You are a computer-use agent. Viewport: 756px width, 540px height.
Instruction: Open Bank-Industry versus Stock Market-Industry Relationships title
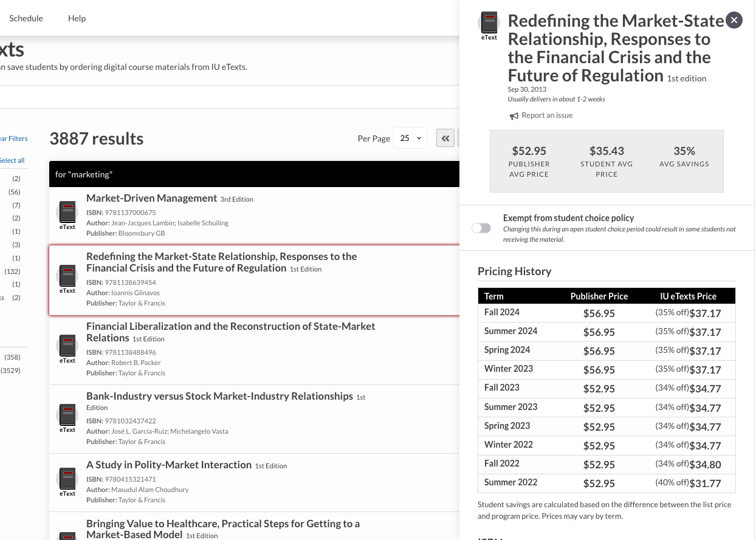(219, 396)
